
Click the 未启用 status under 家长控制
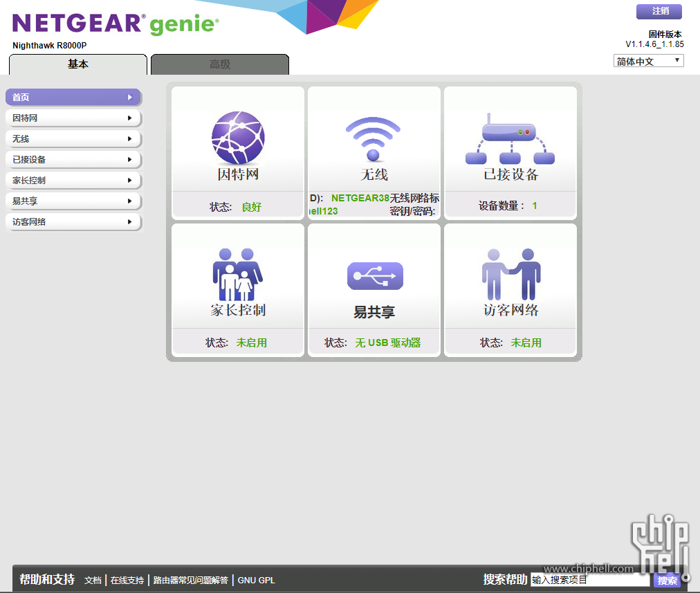(251, 343)
